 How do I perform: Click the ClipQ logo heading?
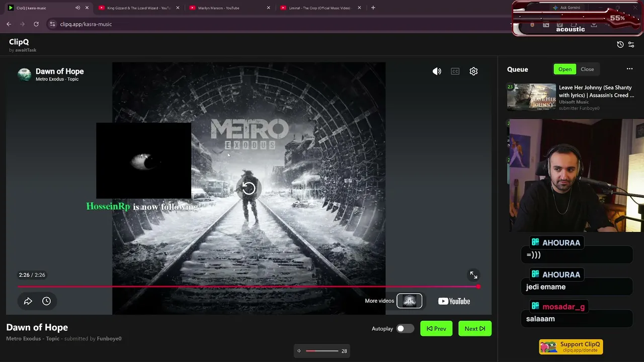[19, 42]
